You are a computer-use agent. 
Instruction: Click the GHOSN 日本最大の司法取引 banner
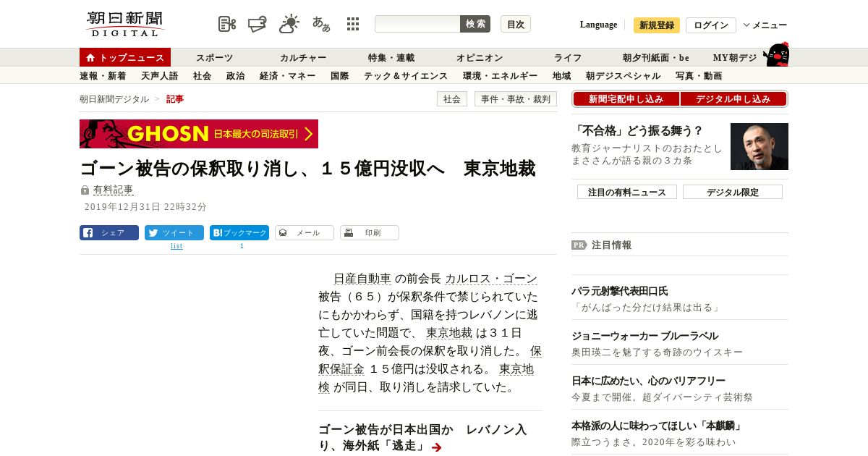tap(199, 134)
